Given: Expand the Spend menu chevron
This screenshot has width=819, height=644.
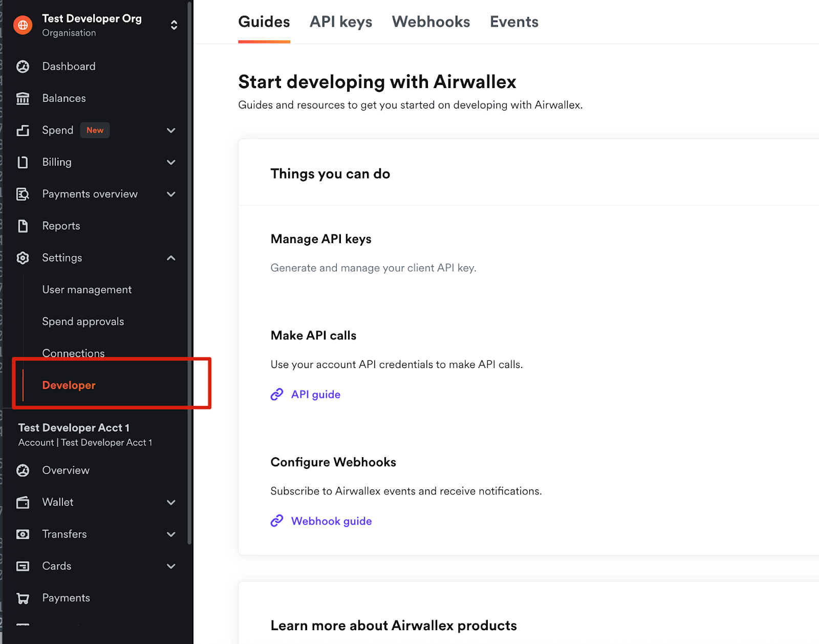Looking at the screenshot, I should (171, 131).
